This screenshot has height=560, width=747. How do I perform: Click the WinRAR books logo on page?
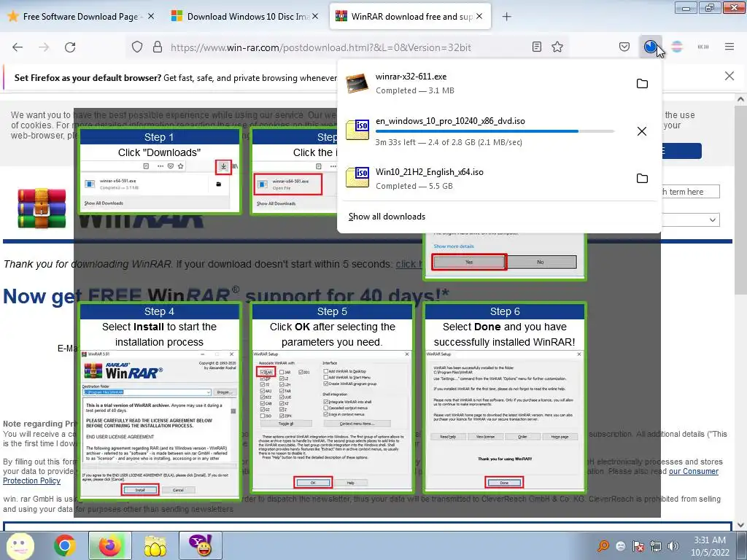tap(42, 208)
